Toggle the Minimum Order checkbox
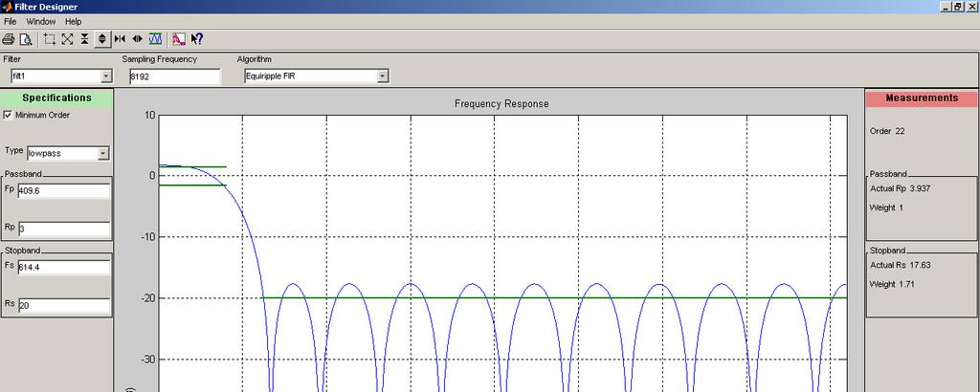 pos(8,115)
